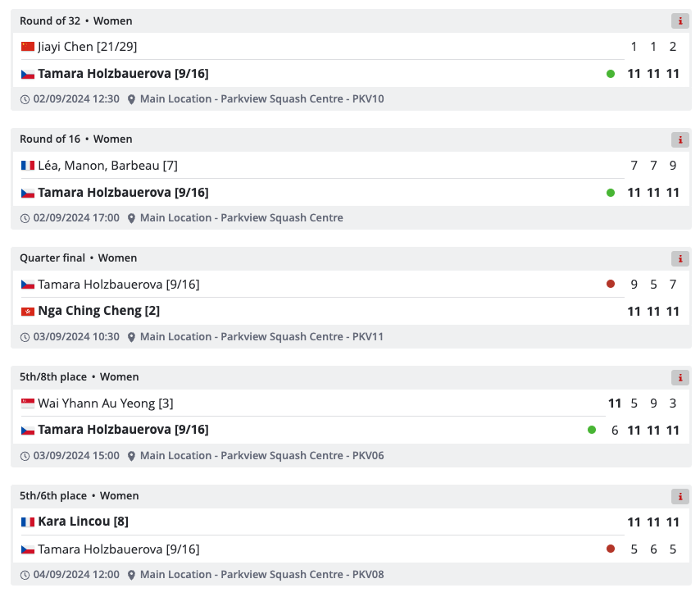This screenshot has height=597, width=700.
Task: Select Tamara Holzbauerova in Round of 32 match
Action: click(x=123, y=74)
